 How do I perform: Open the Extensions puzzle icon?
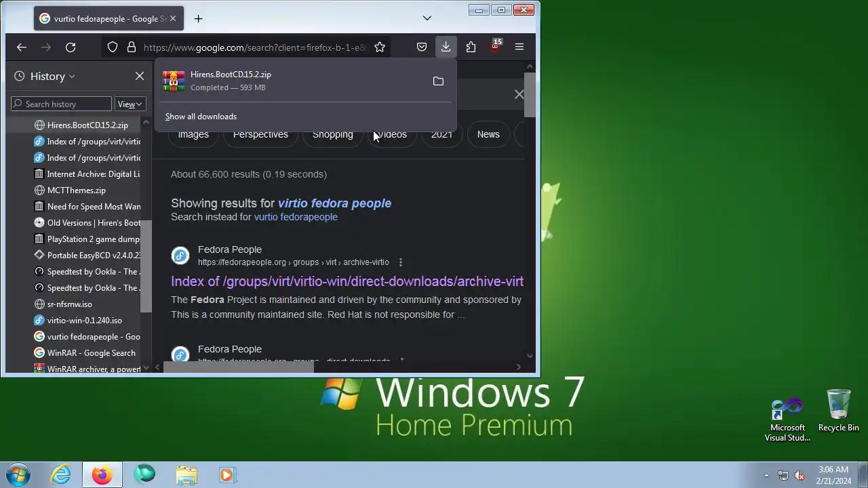point(471,47)
